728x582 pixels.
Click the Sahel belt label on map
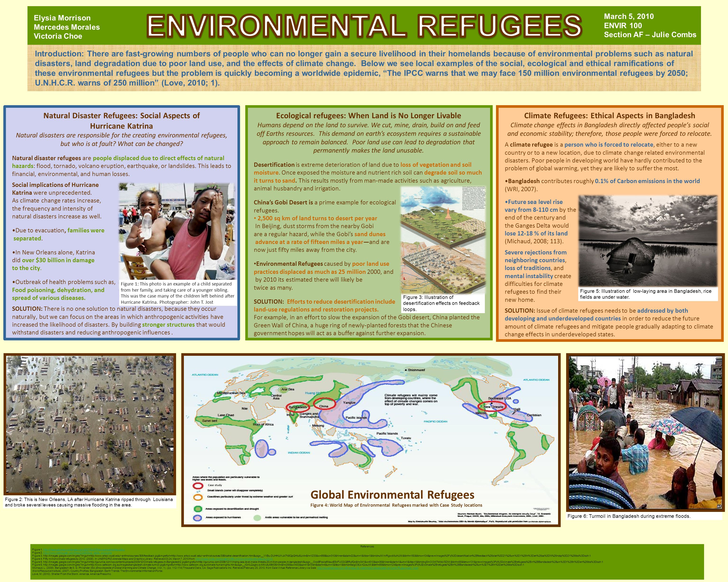point(210,421)
